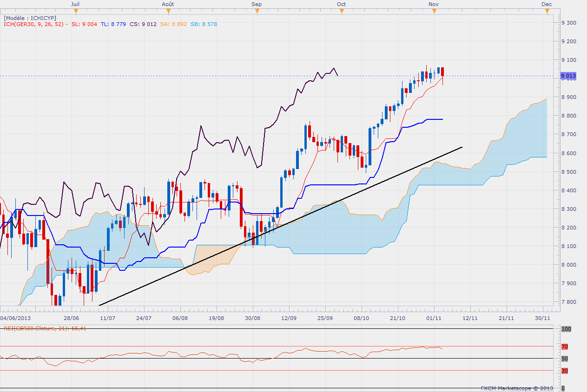Viewport: 587px width, 392px height.
Task: Click the blue 'TL: 8 779' value
Action: [113, 24]
